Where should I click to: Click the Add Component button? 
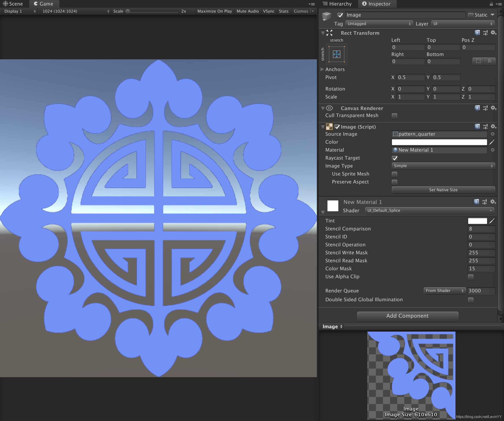pyautogui.click(x=407, y=316)
